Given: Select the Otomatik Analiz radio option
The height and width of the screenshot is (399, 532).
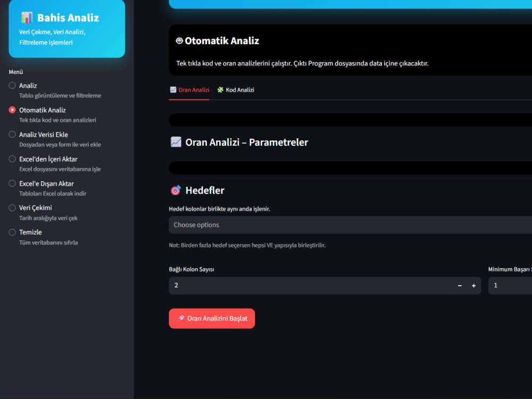Looking at the screenshot, I should (x=12, y=110).
